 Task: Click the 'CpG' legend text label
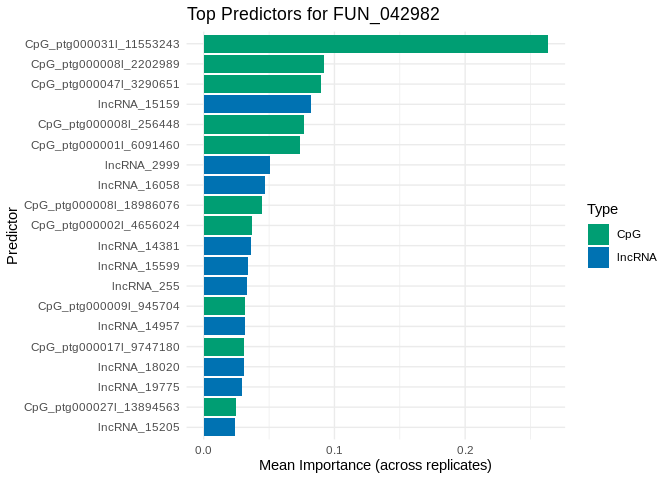[x=628, y=234]
